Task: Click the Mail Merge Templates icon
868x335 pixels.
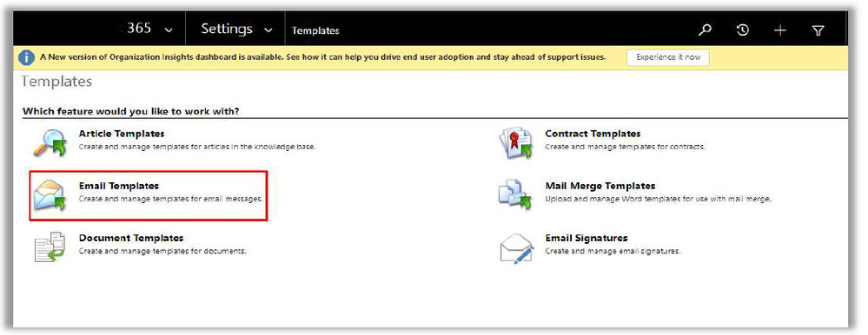Action: pyautogui.click(x=516, y=195)
